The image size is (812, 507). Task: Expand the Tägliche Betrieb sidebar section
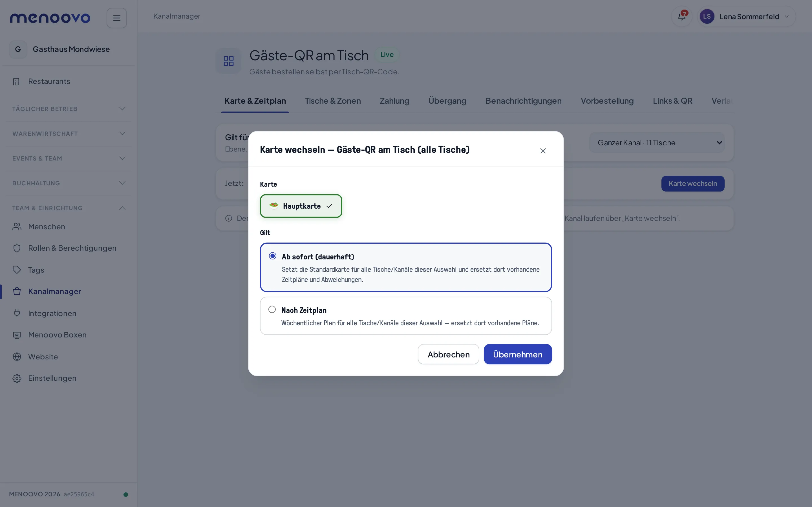click(69, 109)
